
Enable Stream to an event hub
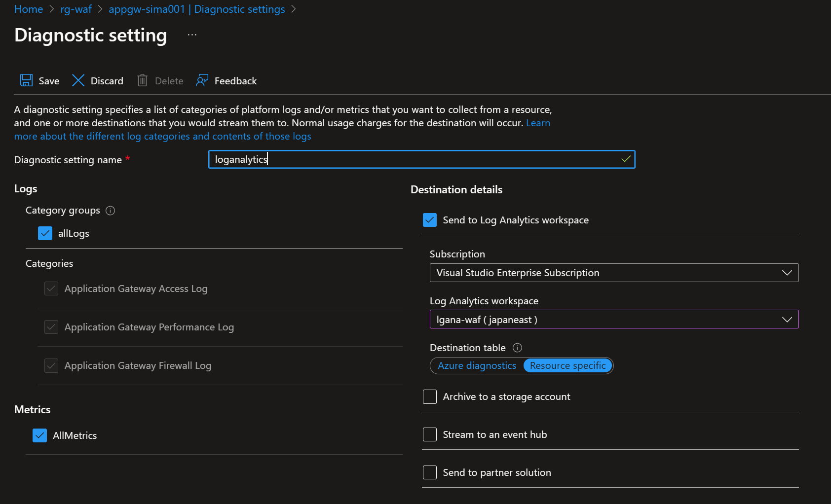(430, 434)
